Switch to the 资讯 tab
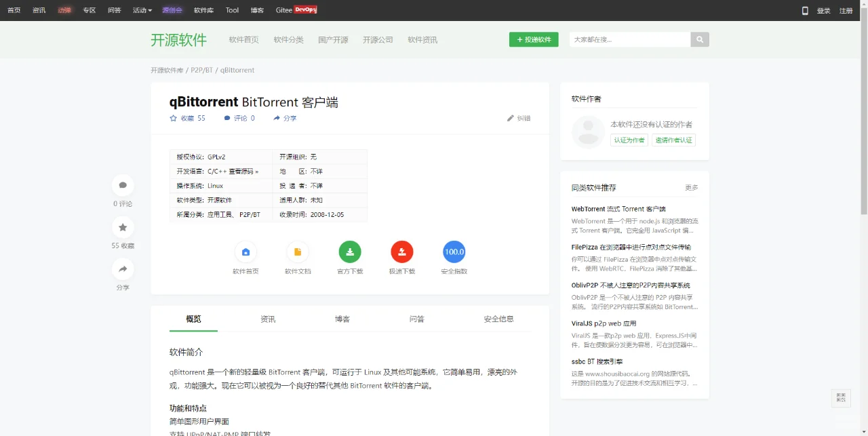Screen dimensions: 868x436 (x=267, y=319)
